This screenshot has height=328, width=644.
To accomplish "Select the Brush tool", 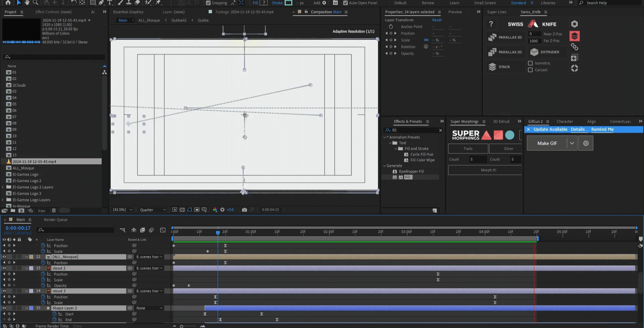I will tap(120, 2).
